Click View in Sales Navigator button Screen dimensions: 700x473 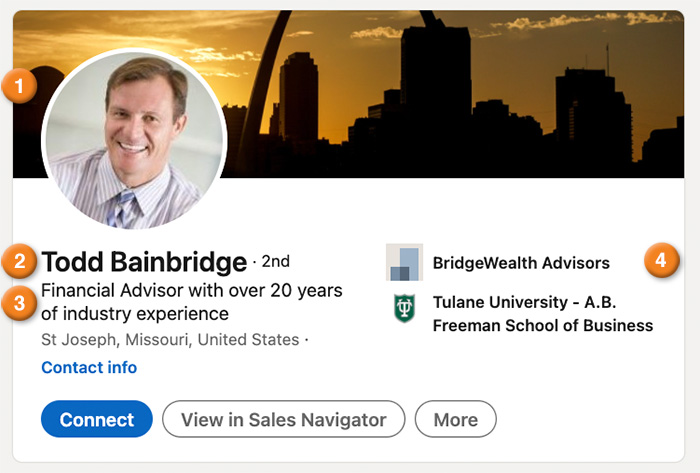283,420
